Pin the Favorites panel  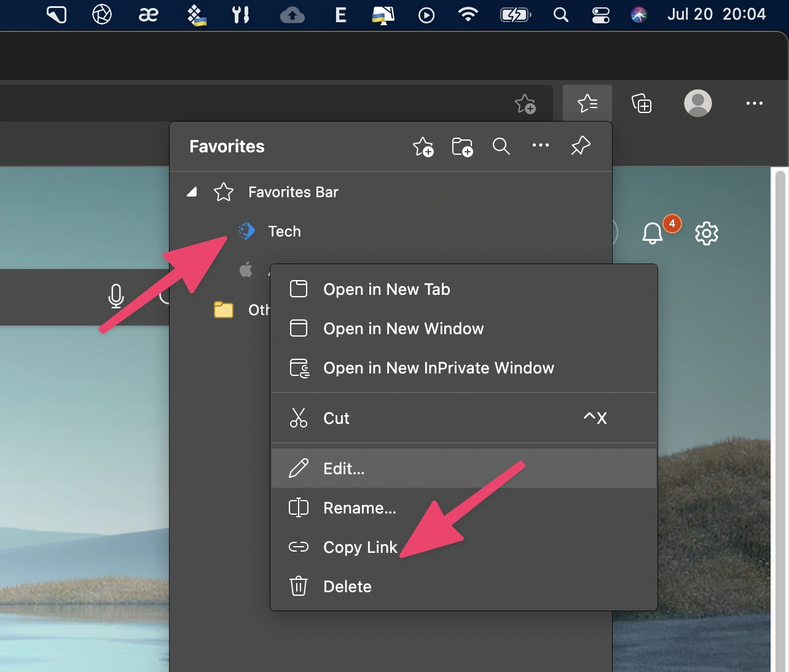pos(580,146)
